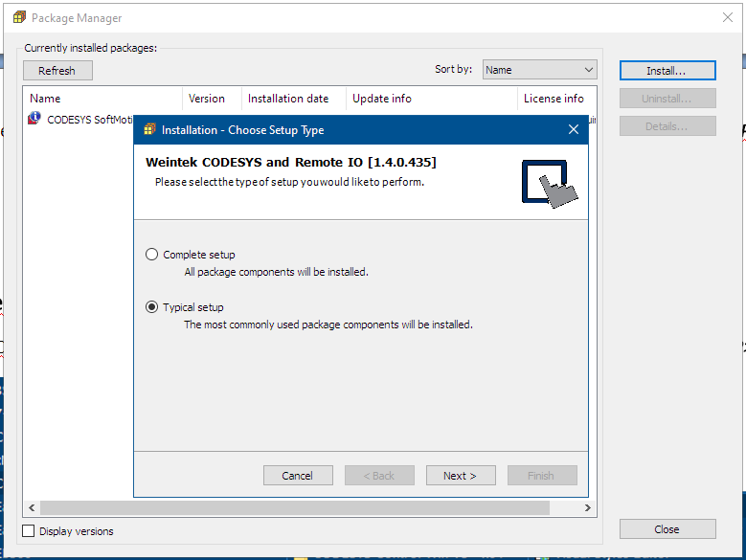The width and height of the screenshot is (746, 560).
Task: Click the Installation dialog title icon
Action: coord(149,129)
